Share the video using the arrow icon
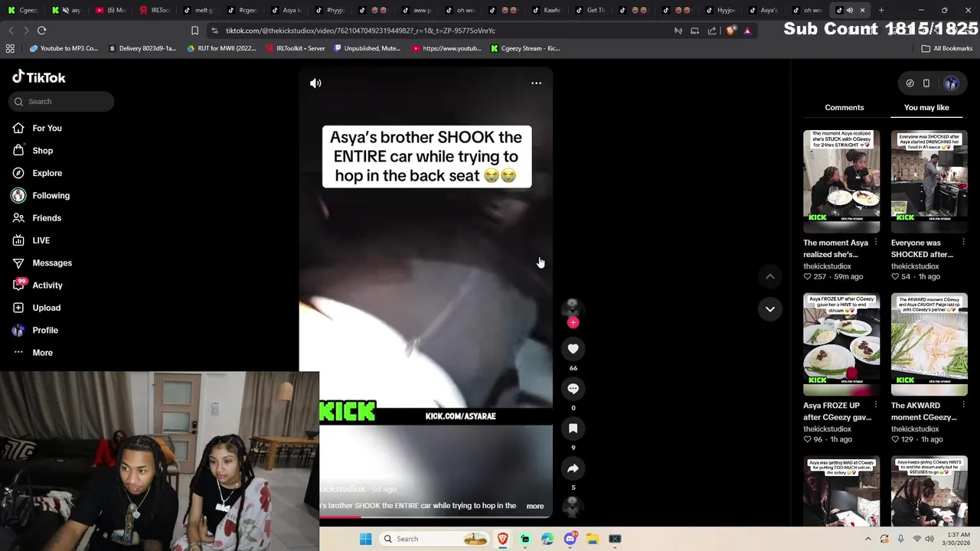Screen dimensions: 980x551 [573, 468]
